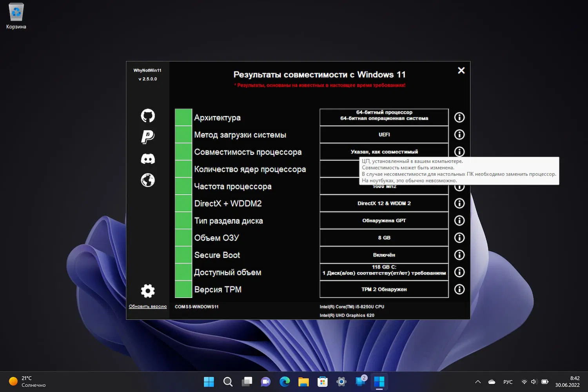
Task: Click the Доступный объем label
Action: pos(228,272)
